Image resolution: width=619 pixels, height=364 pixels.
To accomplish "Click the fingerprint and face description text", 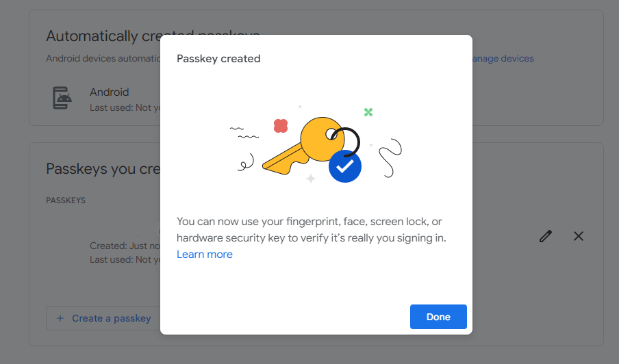I will point(312,230).
